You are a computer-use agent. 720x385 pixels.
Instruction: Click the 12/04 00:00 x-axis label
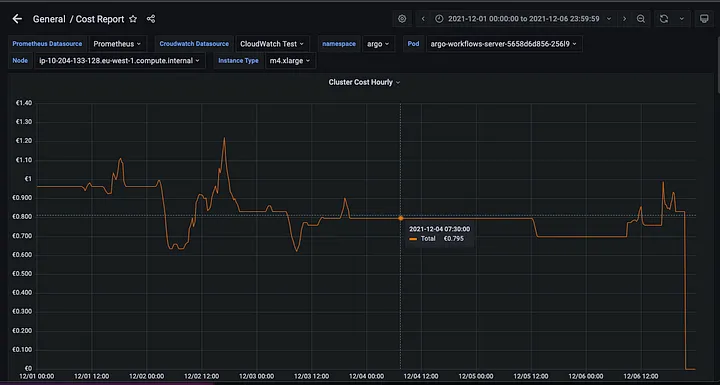click(x=366, y=376)
